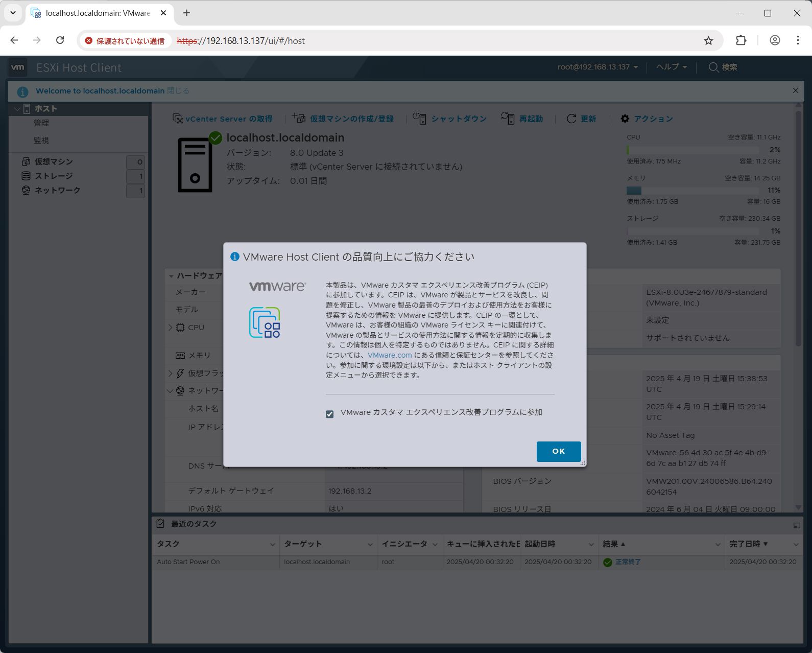Expand the 仮想フラッシュ row
The height and width of the screenshot is (653, 812).
click(171, 374)
